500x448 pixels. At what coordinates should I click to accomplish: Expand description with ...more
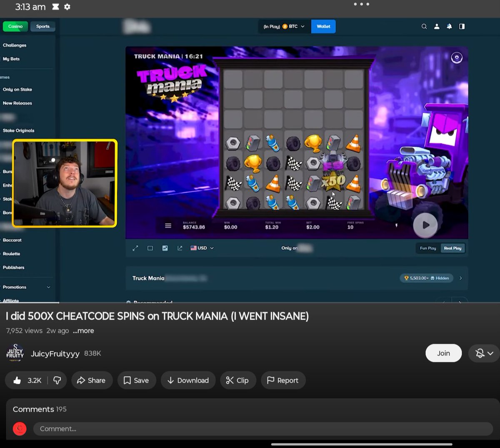pos(83,331)
